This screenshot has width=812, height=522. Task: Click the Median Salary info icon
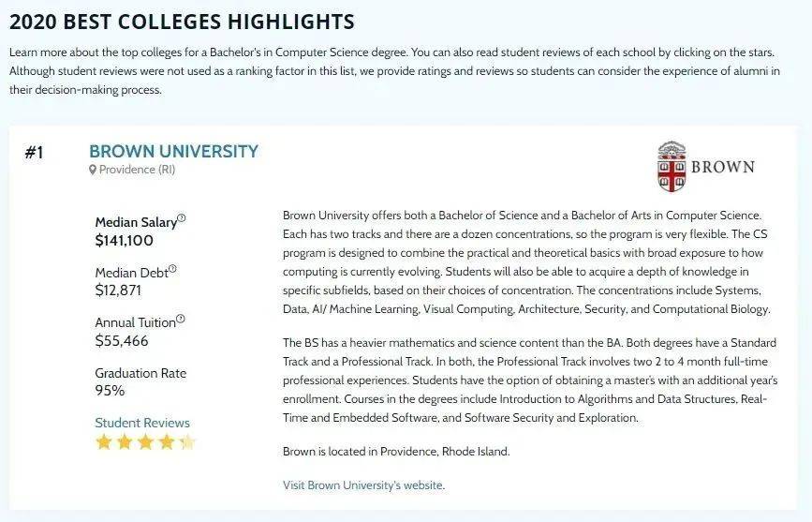click(x=182, y=218)
